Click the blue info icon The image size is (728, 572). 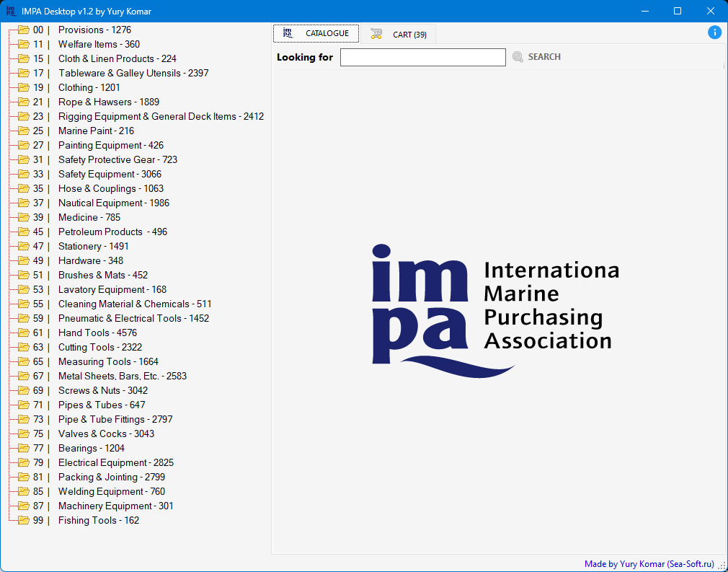click(714, 32)
